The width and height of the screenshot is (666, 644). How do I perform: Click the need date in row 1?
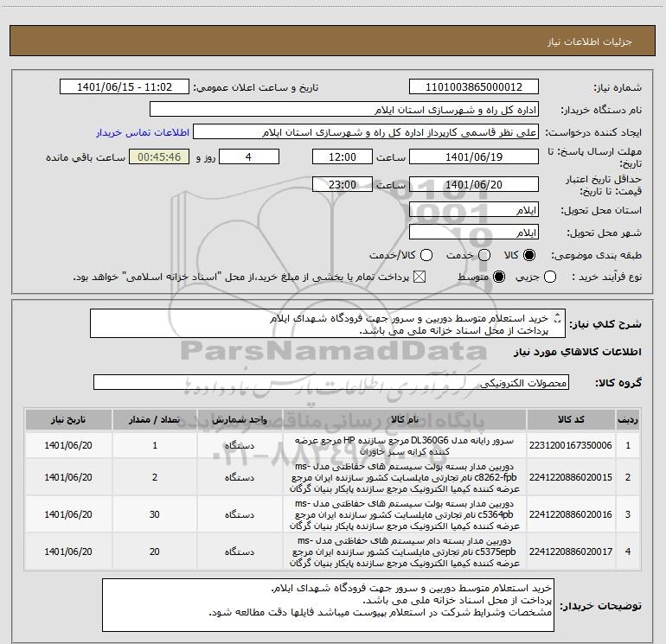[68, 445]
